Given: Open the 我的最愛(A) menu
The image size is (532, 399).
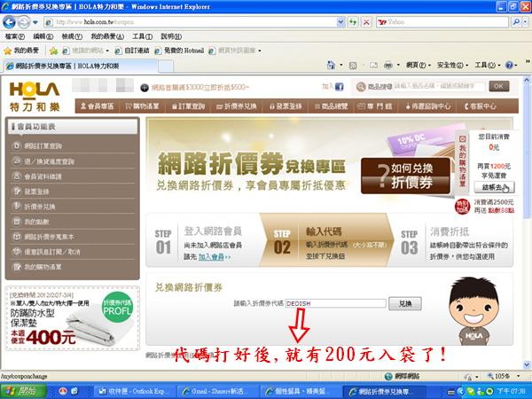Looking at the screenshot, I should click(107, 36).
